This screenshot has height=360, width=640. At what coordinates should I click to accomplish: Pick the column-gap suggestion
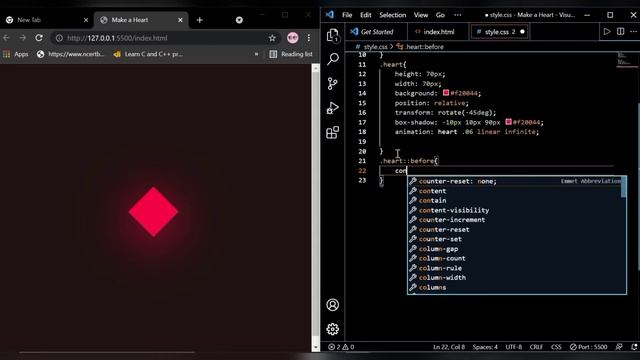click(x=516, y=249)
